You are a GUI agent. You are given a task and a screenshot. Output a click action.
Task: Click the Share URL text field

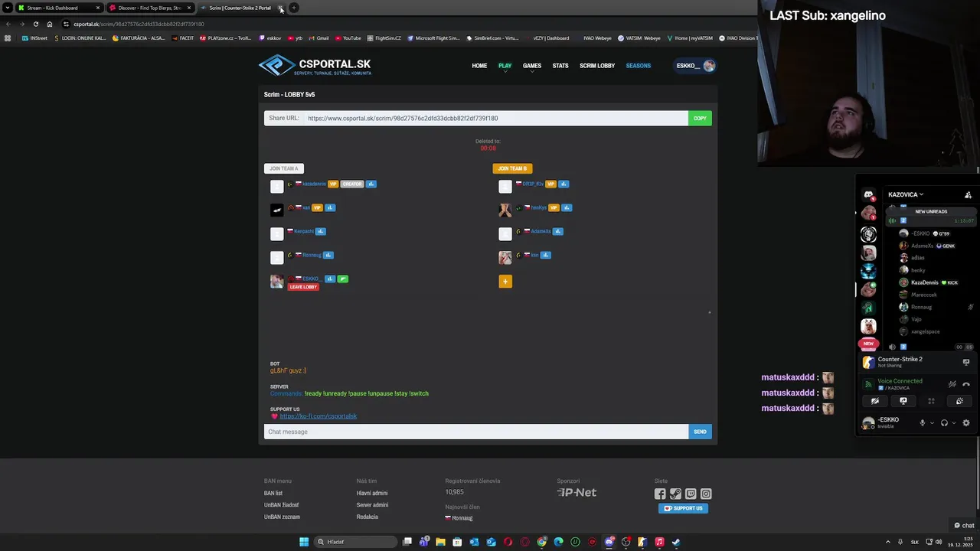click(x=495, y=118)
